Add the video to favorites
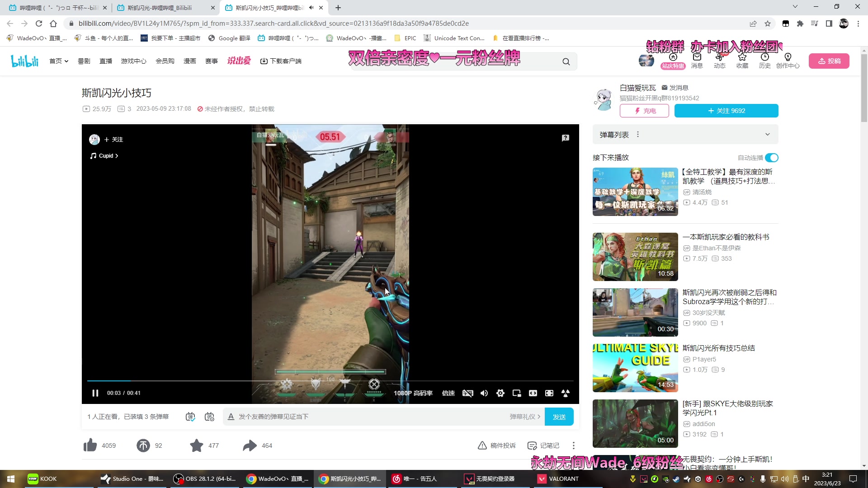Screen dimensions: 868x488 click(x=197, y=446)
